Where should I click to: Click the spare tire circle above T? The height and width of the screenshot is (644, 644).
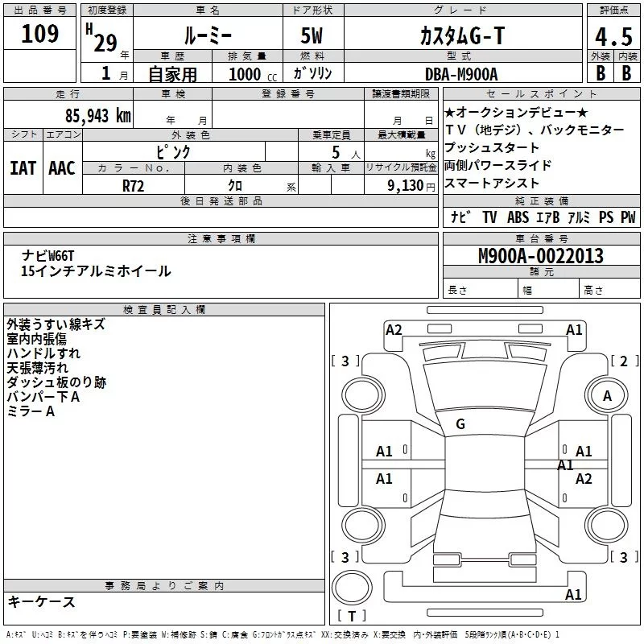(352, 587)
